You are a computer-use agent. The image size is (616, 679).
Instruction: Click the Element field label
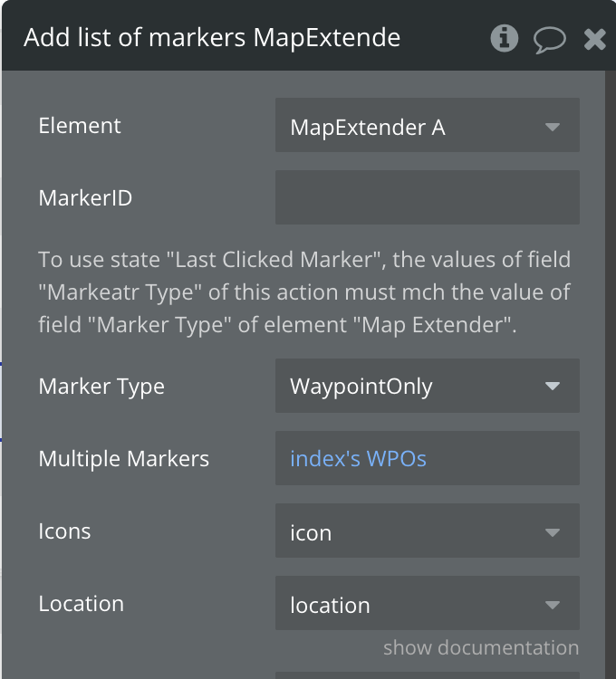(80, 126)
